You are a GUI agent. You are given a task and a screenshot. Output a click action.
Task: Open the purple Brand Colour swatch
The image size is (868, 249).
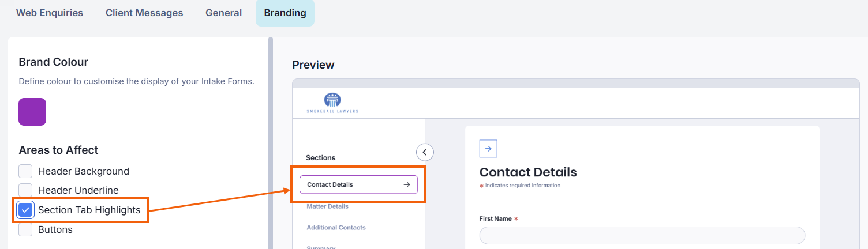point(32,112)
